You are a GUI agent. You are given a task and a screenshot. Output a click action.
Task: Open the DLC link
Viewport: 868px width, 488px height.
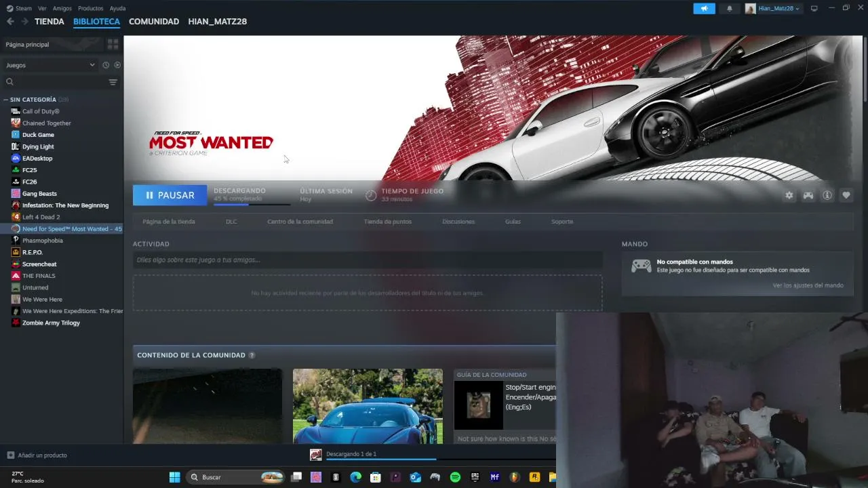tap(231, 222)
